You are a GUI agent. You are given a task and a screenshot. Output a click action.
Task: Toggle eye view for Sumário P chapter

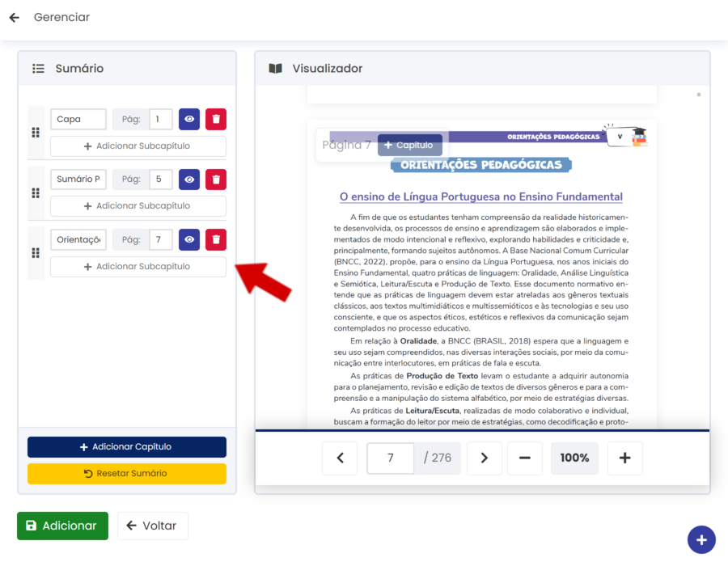(189, 180)
